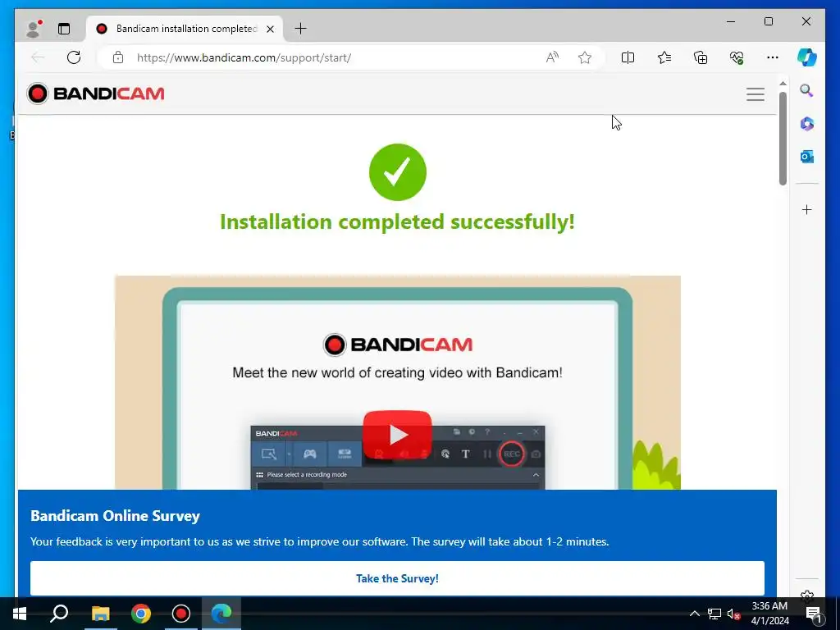Open the Edge profile icon

34,29
